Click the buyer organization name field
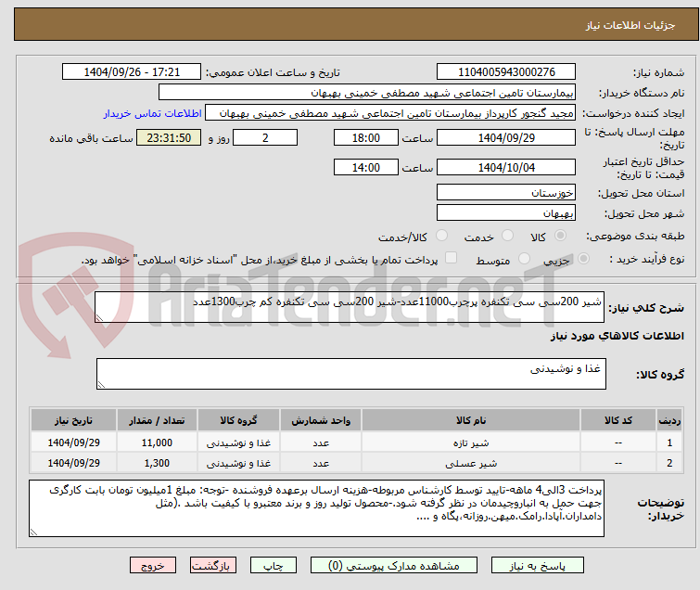The height and width of the screenshot is (590, 700). 367,93
